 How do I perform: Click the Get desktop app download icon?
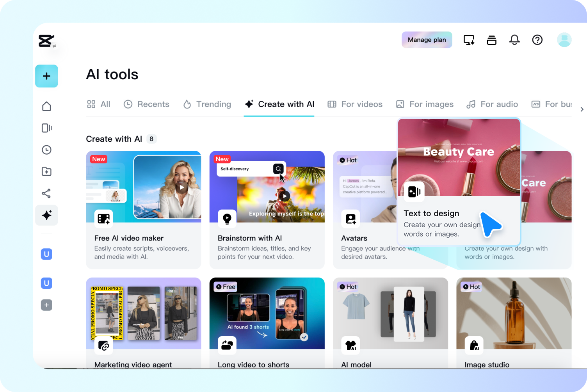pos(469,39)
